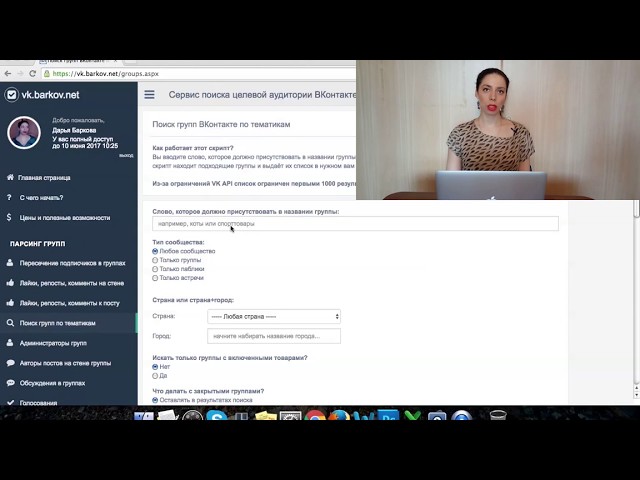Click heading Поиск групп ВКонтакте по тематикам
Viewport: 640px width, 480px height.
(x=221, y=124)
